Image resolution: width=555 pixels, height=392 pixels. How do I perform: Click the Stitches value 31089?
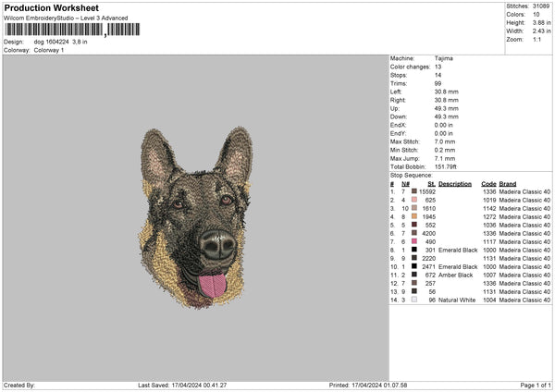pyautogui.click(x=542, y=6)
